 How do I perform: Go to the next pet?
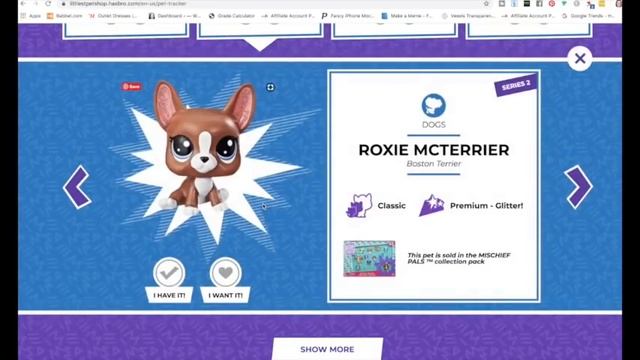tap(578, 187)
